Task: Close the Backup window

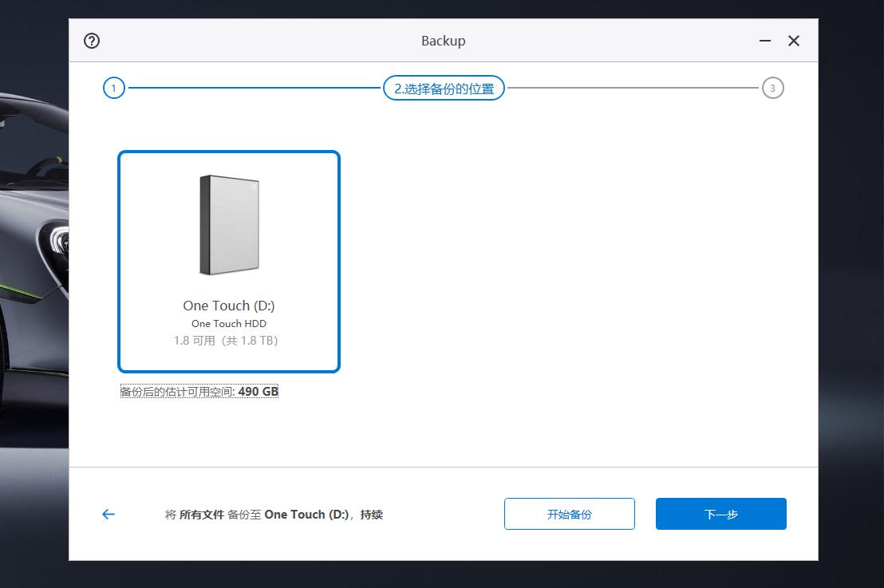Action: (x=794, y=41)
